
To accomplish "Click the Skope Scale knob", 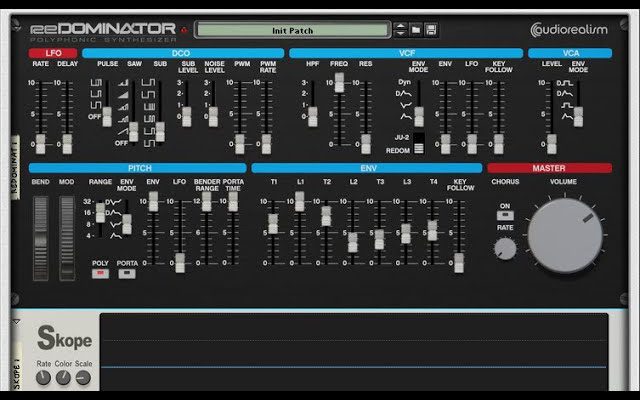I will 84,378.
